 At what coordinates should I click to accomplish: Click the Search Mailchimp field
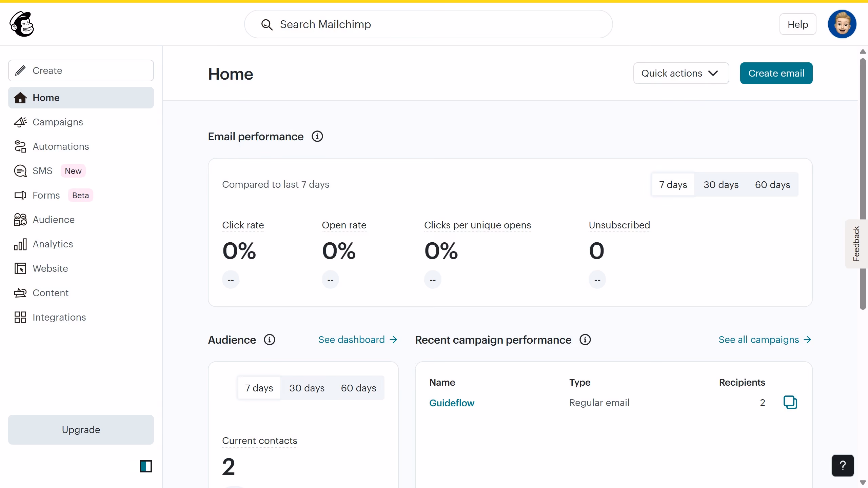pyautogui.click(x=428, y=24)
